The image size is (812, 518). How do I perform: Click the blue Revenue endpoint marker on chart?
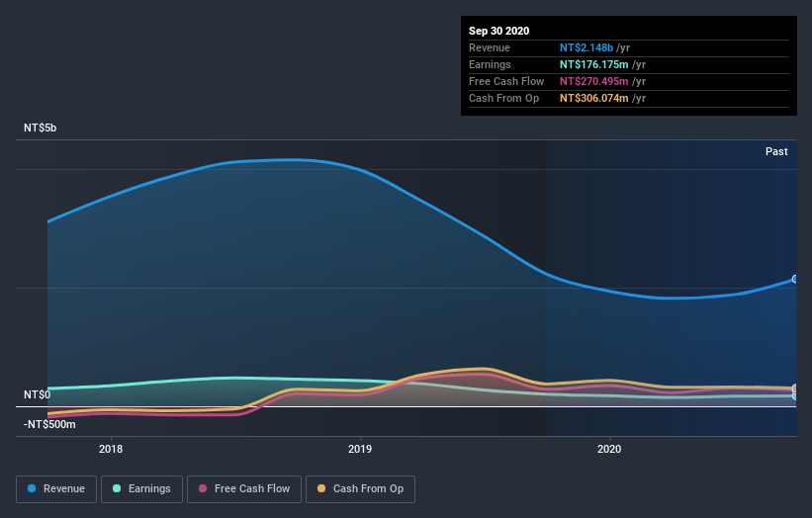[x=795, y=279]
